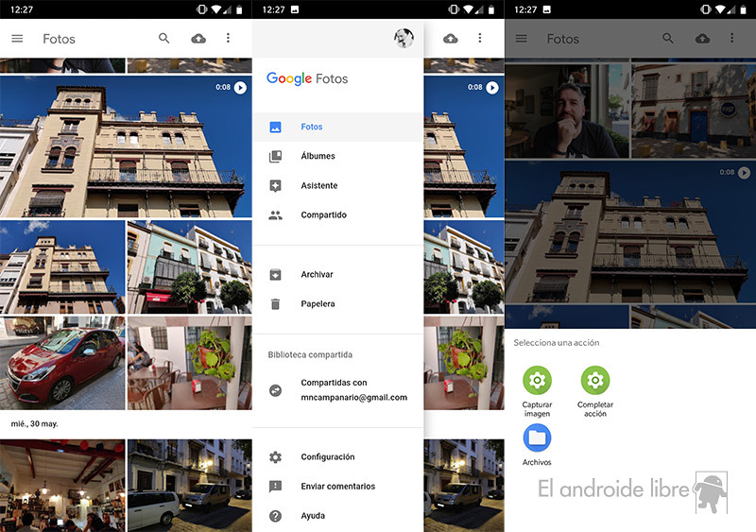This screenshot has width=756, height=532.
Task: Open Ayuda in navigation drawer
Action: pos(338,516)
